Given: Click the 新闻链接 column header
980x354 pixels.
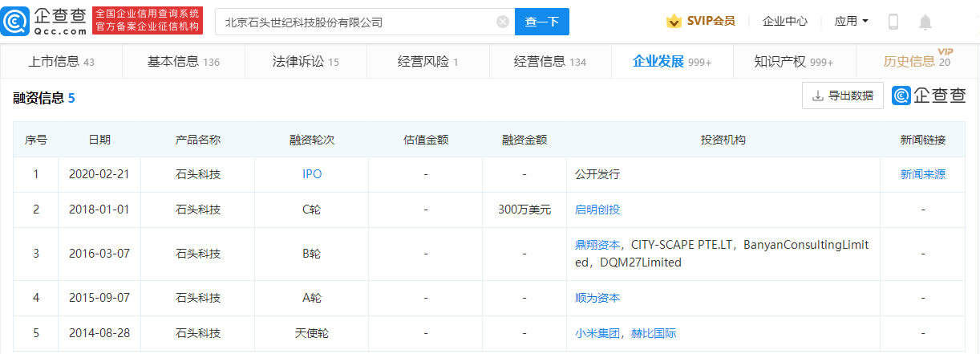Looking at the screenshot, I should pos(923,140).
